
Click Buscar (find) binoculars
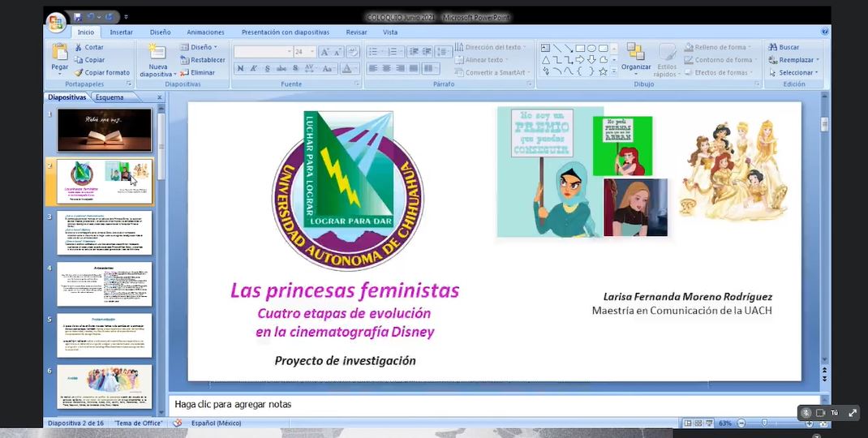[x=784, y=47]
